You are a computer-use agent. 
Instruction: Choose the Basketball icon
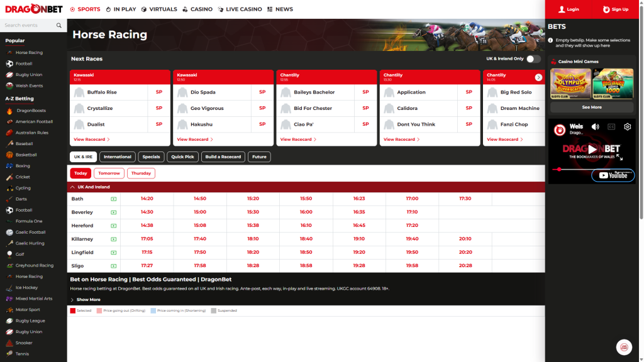click(9, 155)
